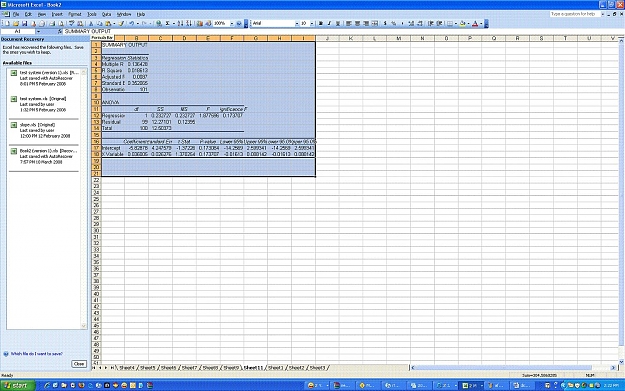Launch the Chart Wizard
The height and width of the screenshot is (391, 625).
200,24
